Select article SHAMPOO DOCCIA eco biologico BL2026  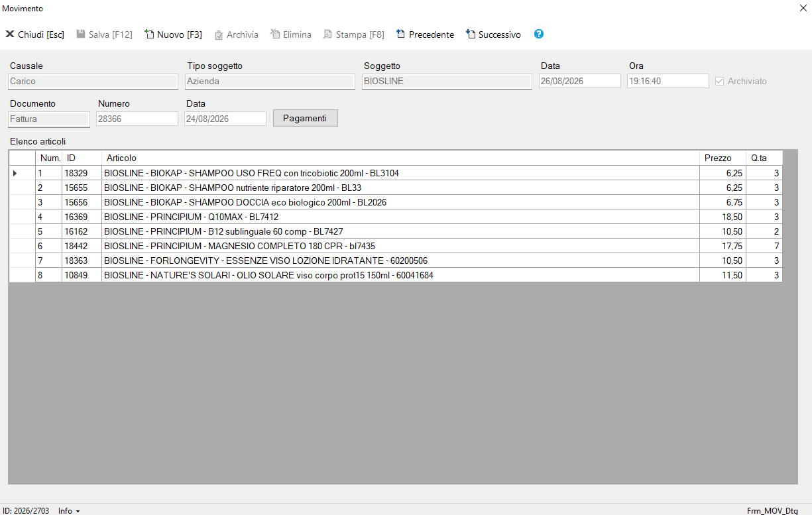pos(401,202)
